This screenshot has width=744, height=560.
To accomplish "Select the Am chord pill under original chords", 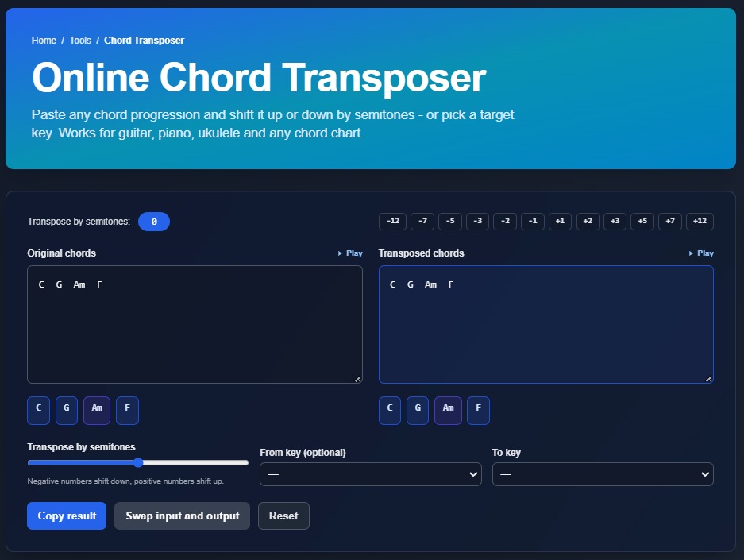I will pos(97,410).
